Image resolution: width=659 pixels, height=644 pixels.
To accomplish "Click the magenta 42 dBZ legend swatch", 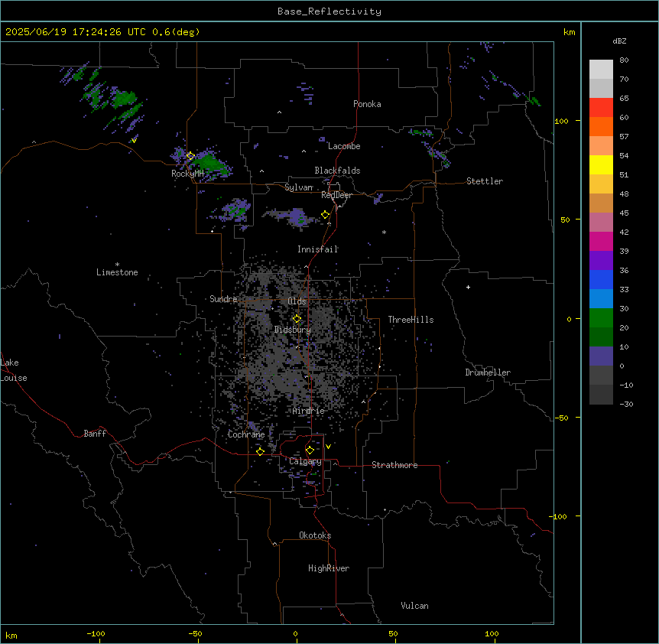I will [601, 241].
